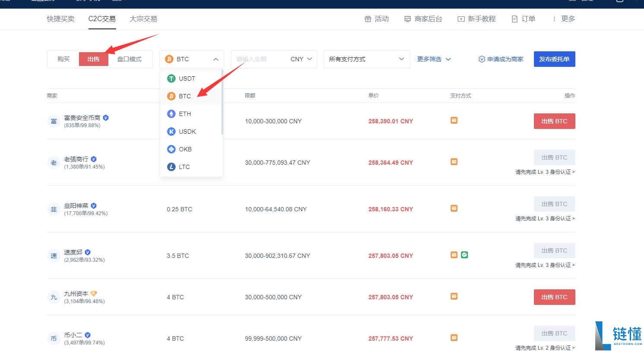Viewport: 644px width, 351px height.
Task: Select the C2C交易 tab
Action: (x=102, y=19)
